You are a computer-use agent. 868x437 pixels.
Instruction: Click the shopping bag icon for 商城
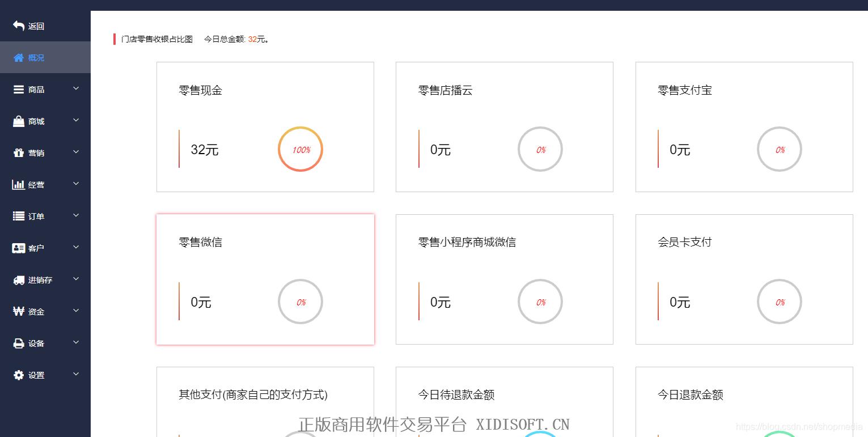[x=19, y=121]
